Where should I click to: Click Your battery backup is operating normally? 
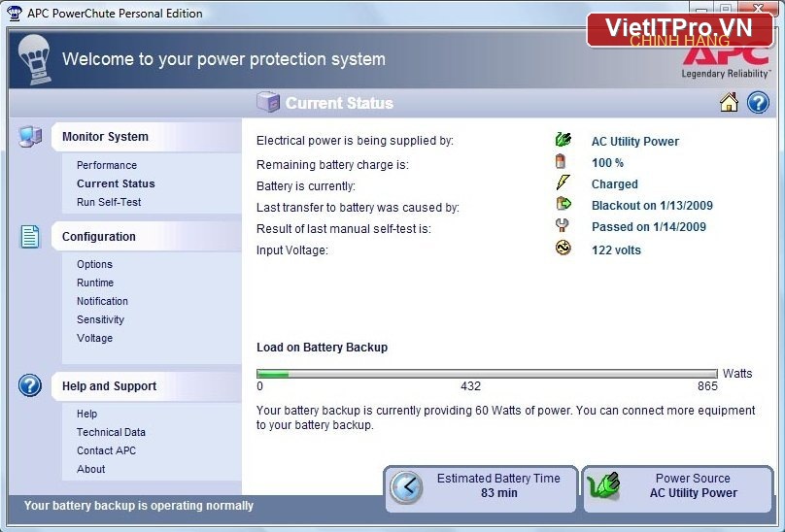(139, 506)
